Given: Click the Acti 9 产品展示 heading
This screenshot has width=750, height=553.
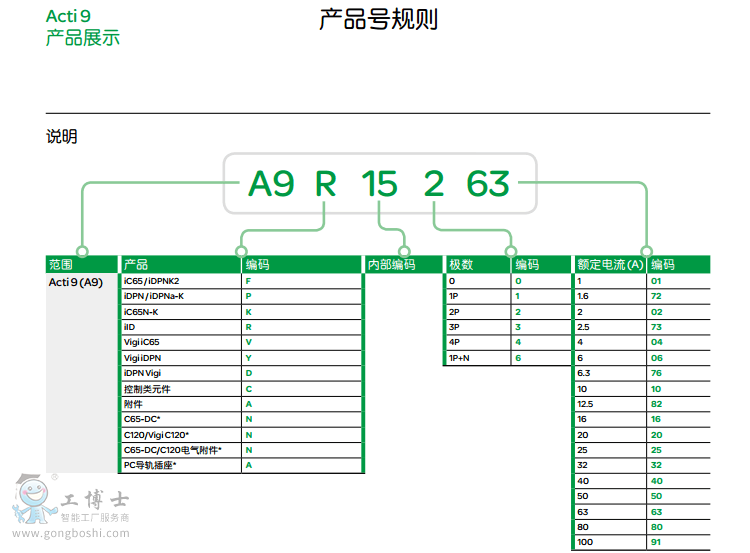Looking at the screenshot, I should [x=83, y=28].
